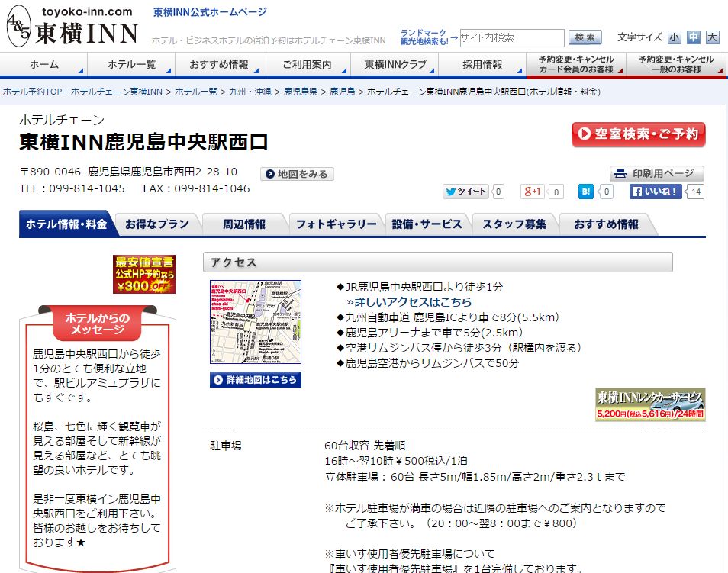Open the ご利用案内 menu
The height and width of the screenshot is (573, 728).
pyautogui.click(x=307, y=65)
